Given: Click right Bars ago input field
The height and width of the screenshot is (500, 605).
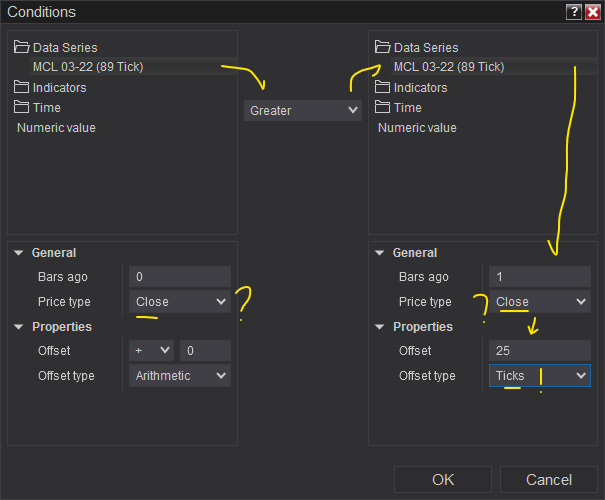Looking at the screenshot, I should tap(539, 277).
